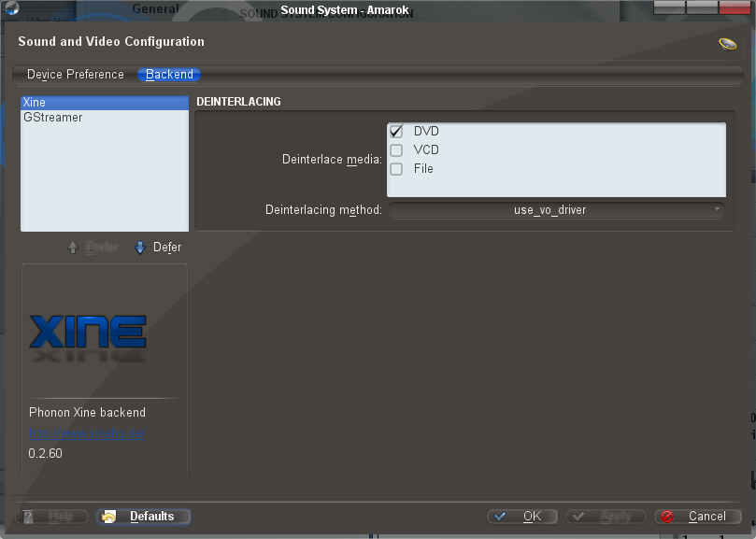Click the Defaults button
The height and width of the screenshot is (539, 756).
tap(144, 517)
